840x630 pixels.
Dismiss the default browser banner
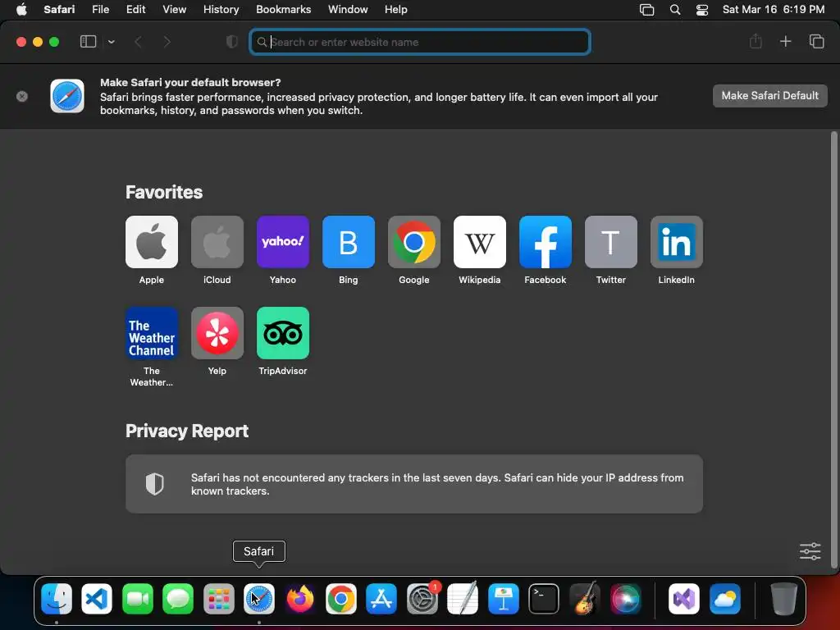(22, 97)
